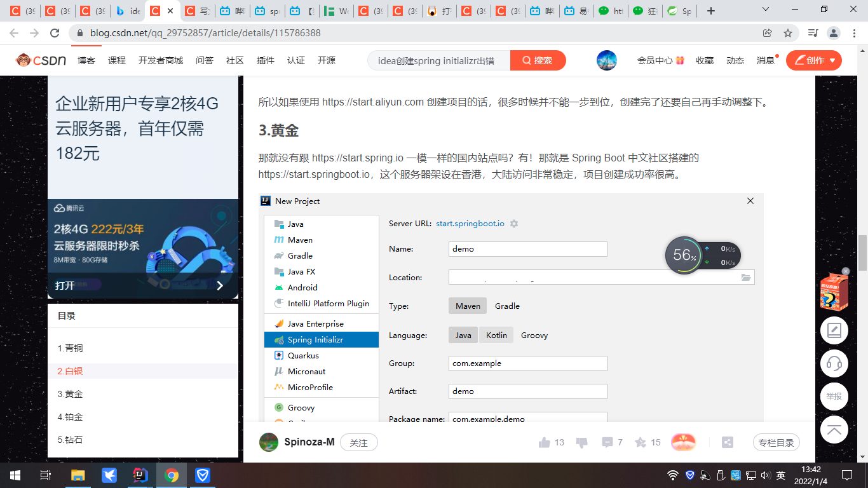
Task: Click the browser address bar URL
Action: (205, 33)
